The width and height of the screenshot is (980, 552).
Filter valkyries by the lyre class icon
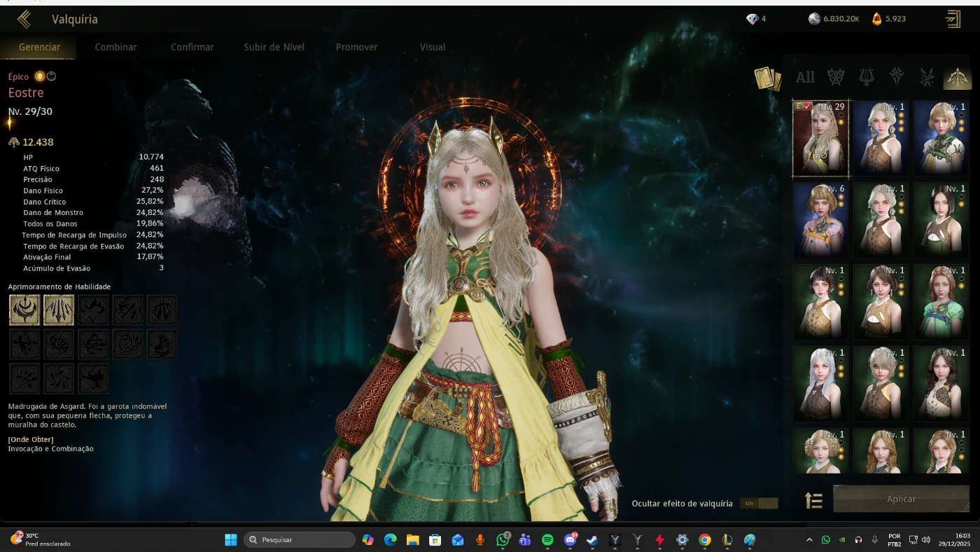866,77
